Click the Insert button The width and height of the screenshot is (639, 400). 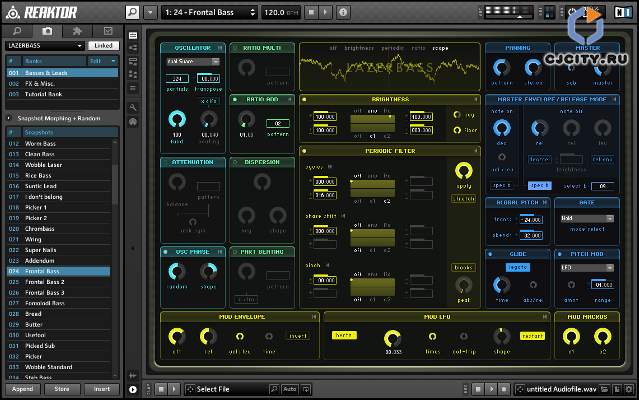pos(102,389)
